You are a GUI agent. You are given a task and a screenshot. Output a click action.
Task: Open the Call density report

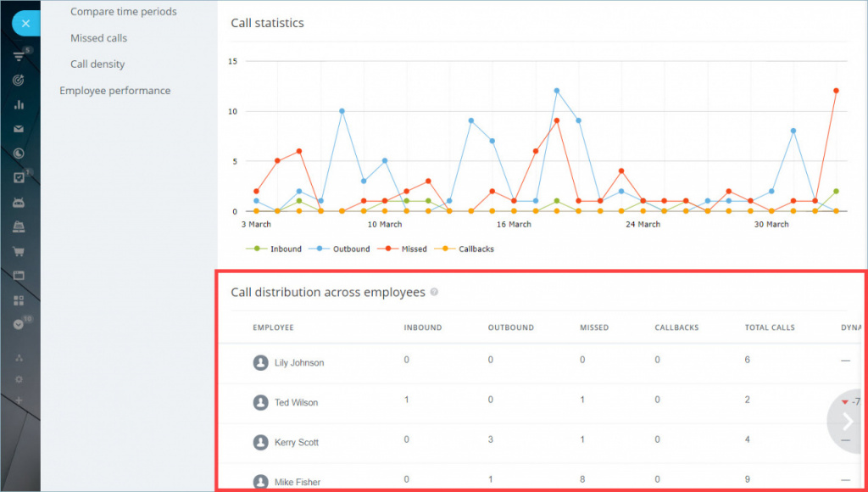click(97, 64)
